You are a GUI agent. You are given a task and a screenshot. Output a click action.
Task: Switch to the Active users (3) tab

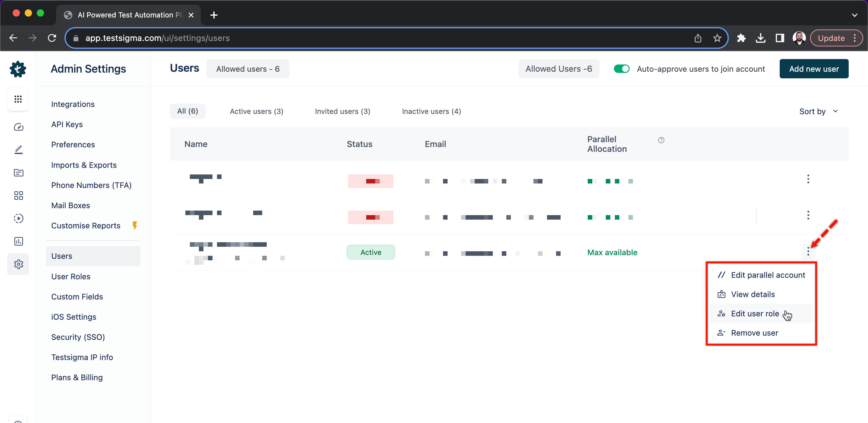click(x=256, y=111)
